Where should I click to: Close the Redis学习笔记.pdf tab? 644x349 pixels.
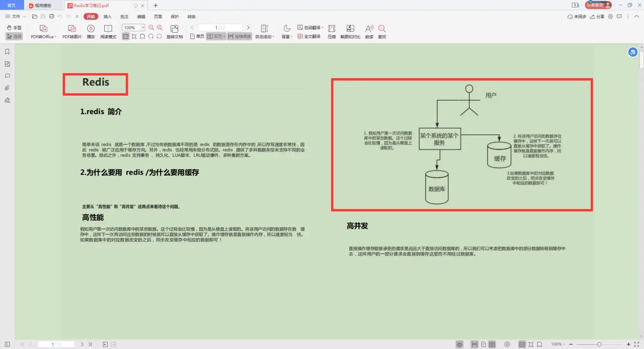143,6
